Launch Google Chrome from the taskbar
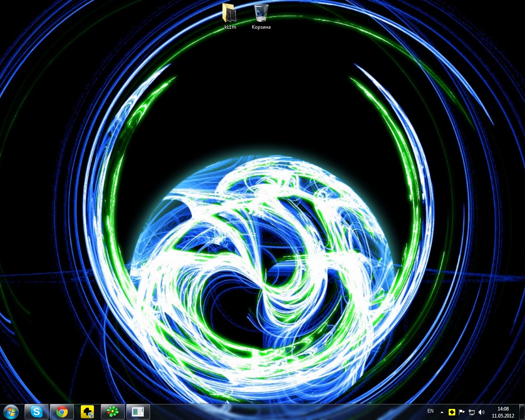 tap(62, 411)
